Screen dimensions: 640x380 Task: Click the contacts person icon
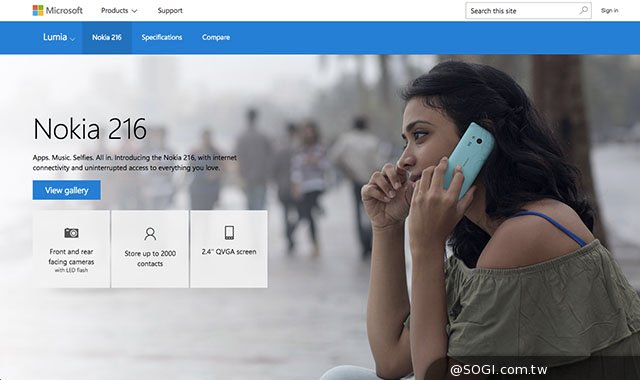(150, 233)
